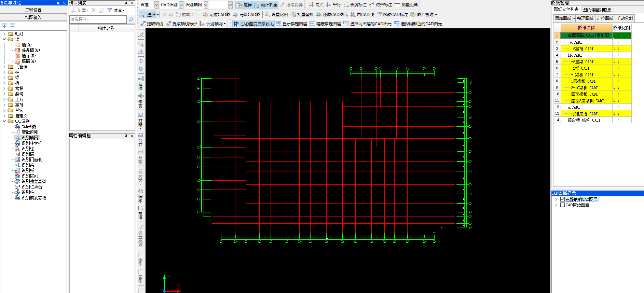
Task: Click the 拉伸 stretch tool in vertical toolbar
Action: point(140,212)
